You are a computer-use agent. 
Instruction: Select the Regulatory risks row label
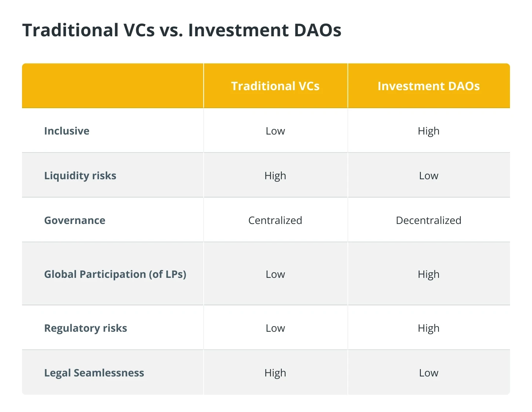click(x=85, y=328)
